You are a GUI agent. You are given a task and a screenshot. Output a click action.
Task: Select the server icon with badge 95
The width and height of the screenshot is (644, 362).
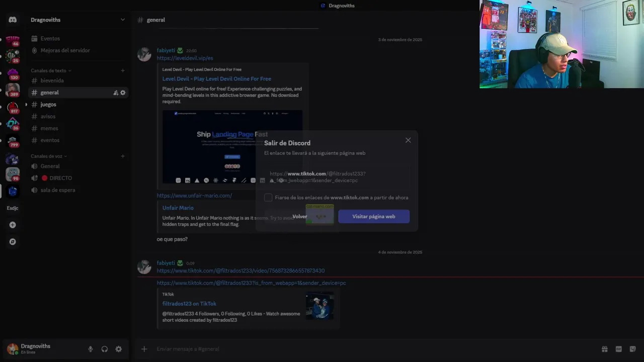(x=13, y=174)
